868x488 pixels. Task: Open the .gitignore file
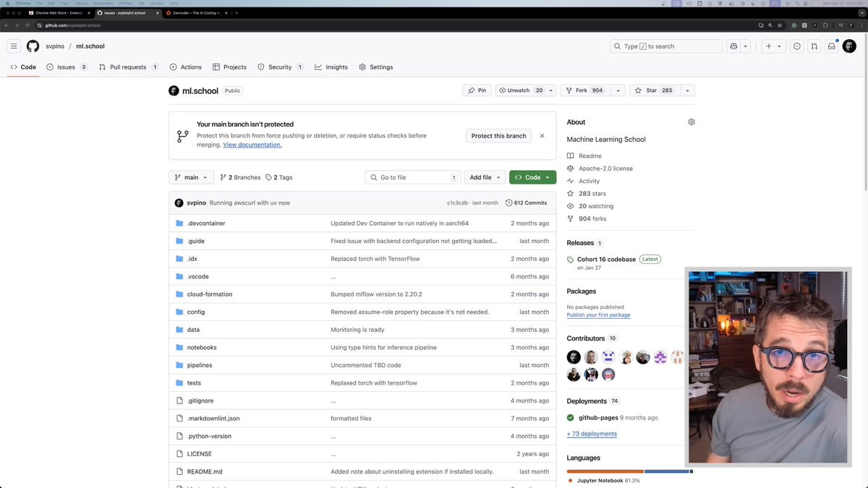click(200, 401)
